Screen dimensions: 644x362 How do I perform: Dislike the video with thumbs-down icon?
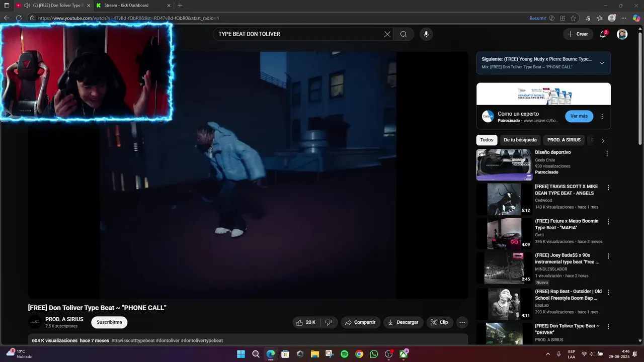click(329, 322)
